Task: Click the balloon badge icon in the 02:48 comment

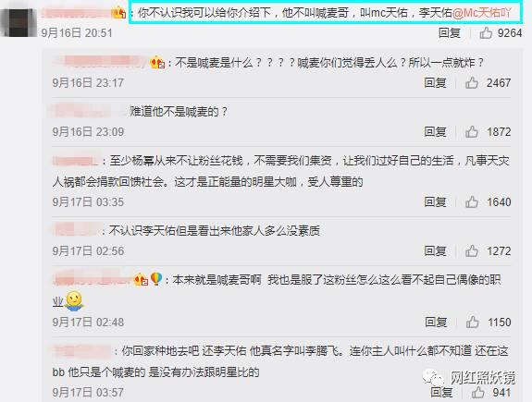Action: pyautogui.click(x=156, y=279)
